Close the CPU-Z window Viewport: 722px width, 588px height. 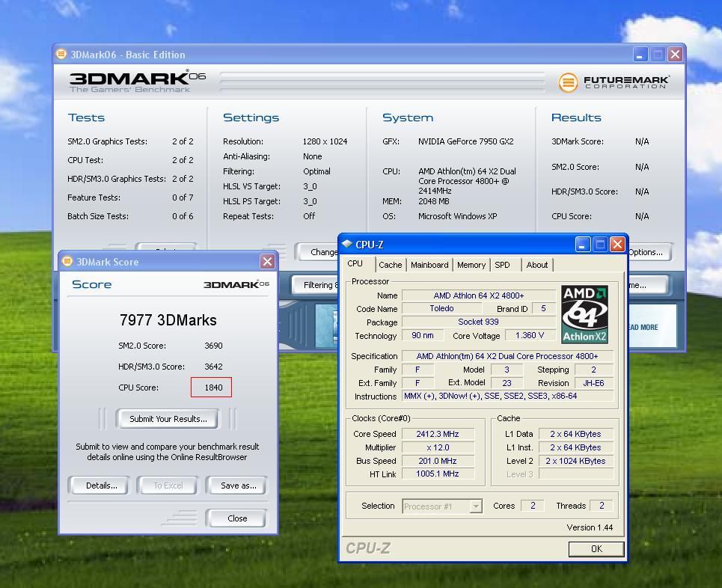(617, 244)
